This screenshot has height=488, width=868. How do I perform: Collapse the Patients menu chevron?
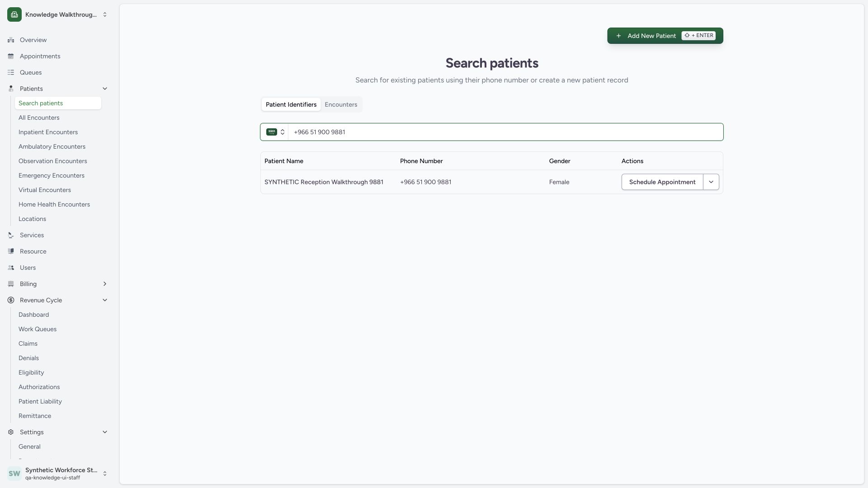105,89
